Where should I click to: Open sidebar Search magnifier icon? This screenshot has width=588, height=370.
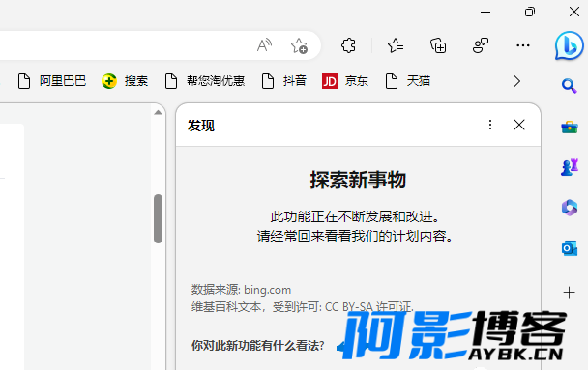[570, 86]
